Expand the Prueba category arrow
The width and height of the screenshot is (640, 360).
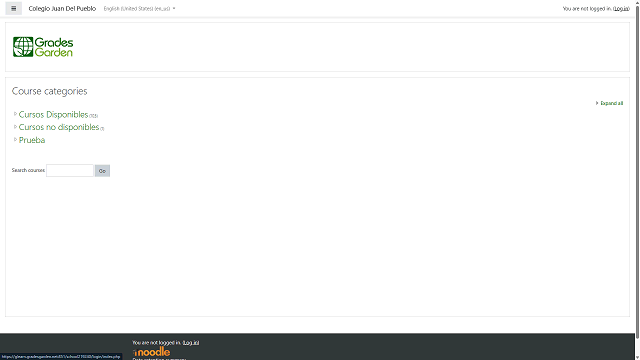pos(15,139)
